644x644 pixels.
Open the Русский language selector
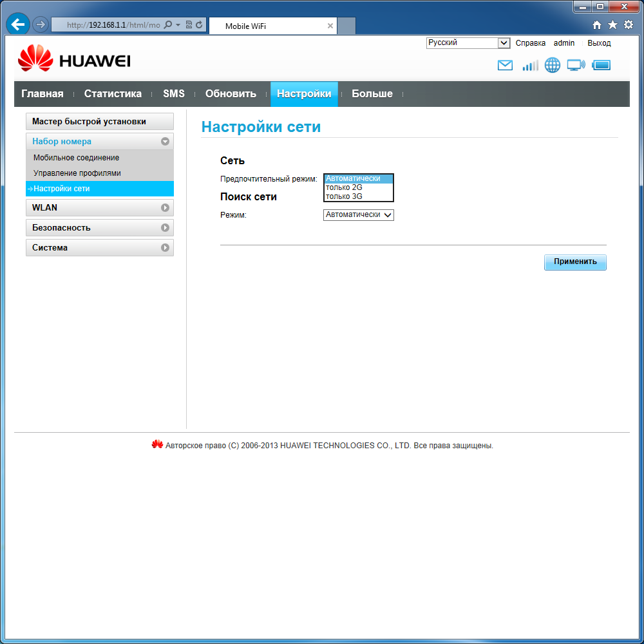pos(468,43)
